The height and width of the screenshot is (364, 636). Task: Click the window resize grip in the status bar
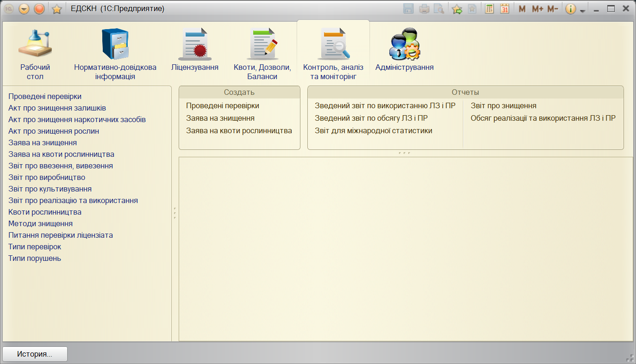coord(630,358)
